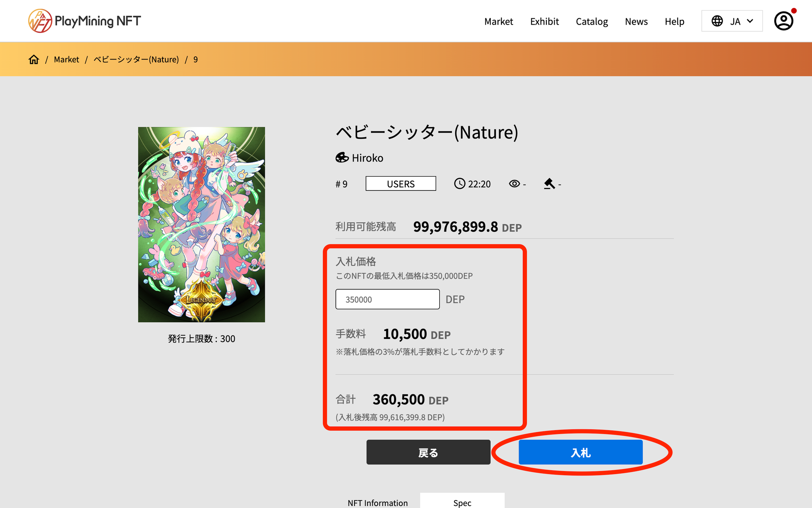Viewport: 812px width, 508px height.
Task: Go to Market in the breadcrumb
Action: [66, 60]
